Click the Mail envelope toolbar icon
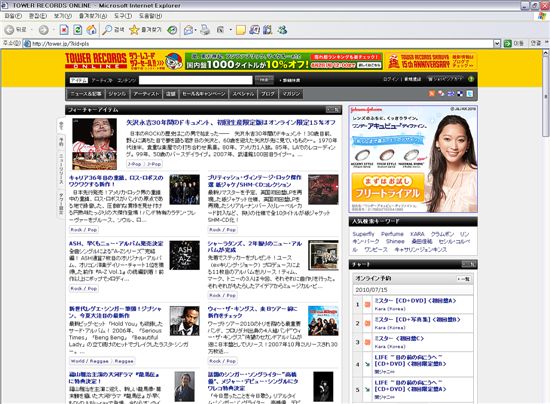550x404 pixels. pos(188,30)
